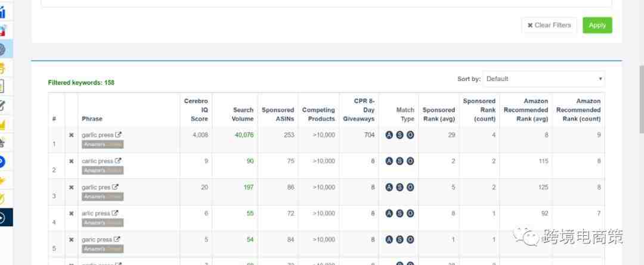
Task: Click the 'S' match type badge in row 2
Action: pos(400,161)
